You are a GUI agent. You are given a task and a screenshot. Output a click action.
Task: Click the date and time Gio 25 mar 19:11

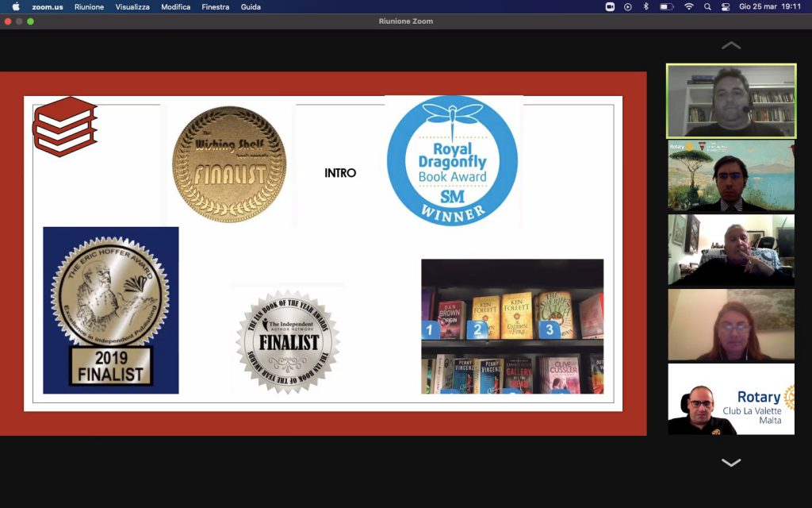(x=770, y=6)
